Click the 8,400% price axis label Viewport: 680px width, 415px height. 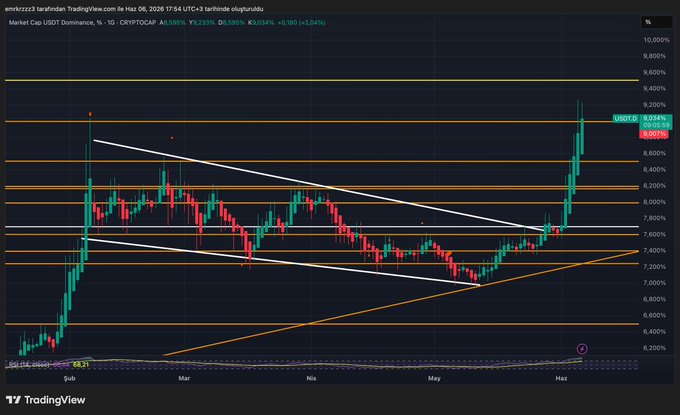(x=654, y=170)
